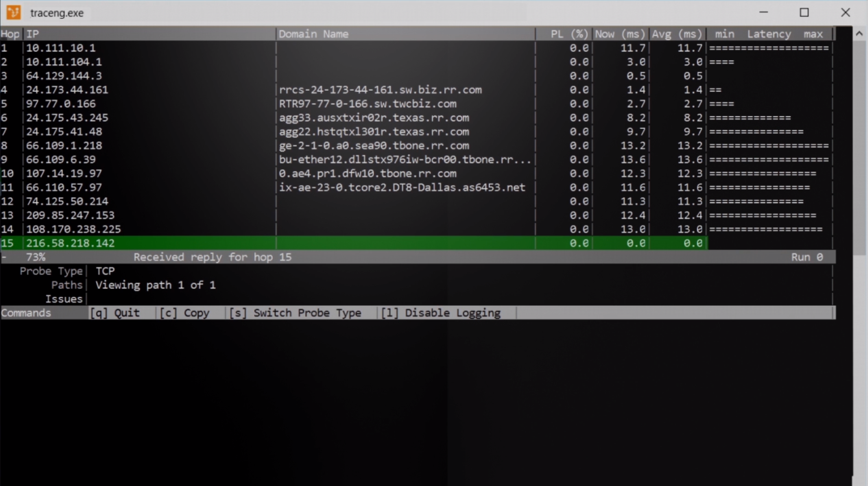Click the Domain Name column header
The image size is (868, 486).
[314, 34]
